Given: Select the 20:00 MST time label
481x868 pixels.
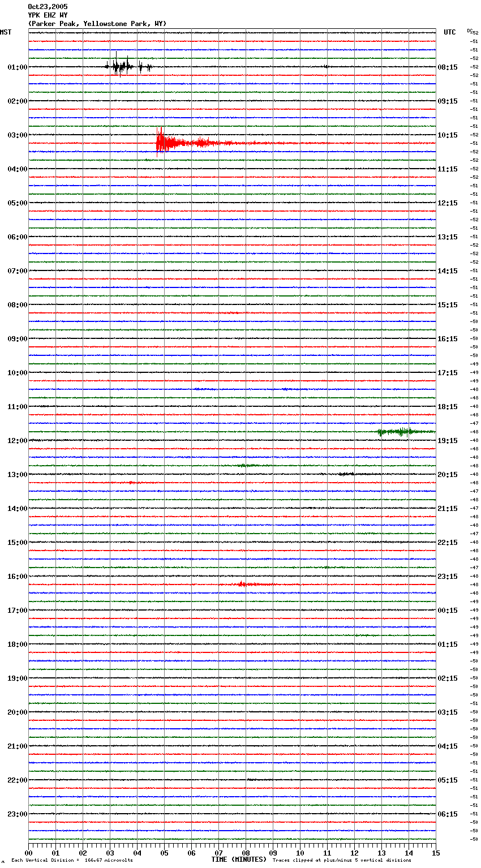Looking at the screenshot, I should pos(18,712).
